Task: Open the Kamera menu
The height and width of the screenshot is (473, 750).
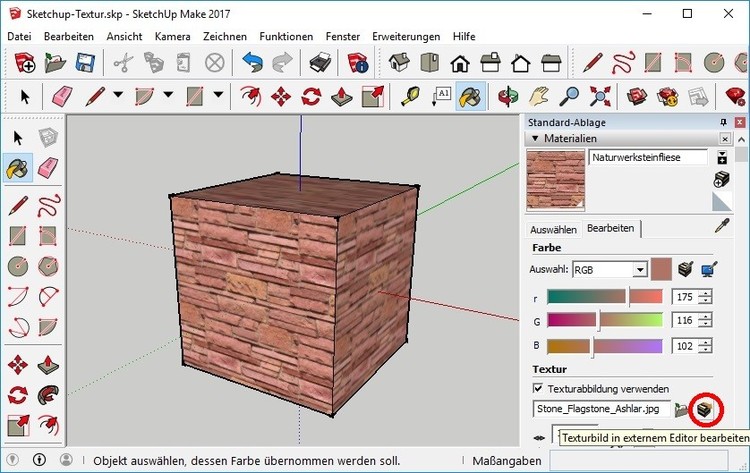Action: tap(172, 36)
